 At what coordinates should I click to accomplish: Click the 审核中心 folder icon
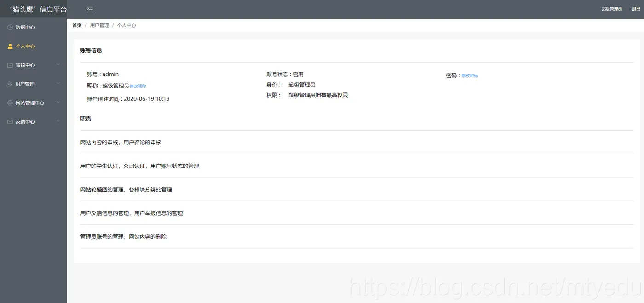point(10,65)
